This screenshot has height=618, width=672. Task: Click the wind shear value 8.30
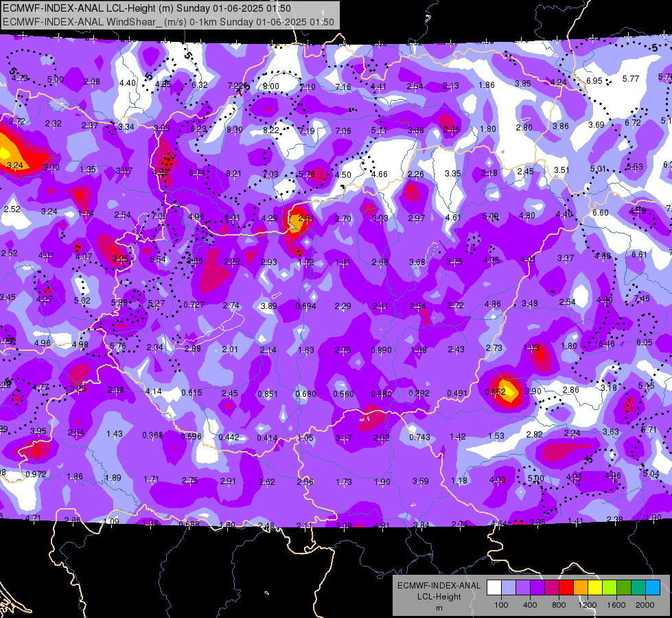click(235, 129)
